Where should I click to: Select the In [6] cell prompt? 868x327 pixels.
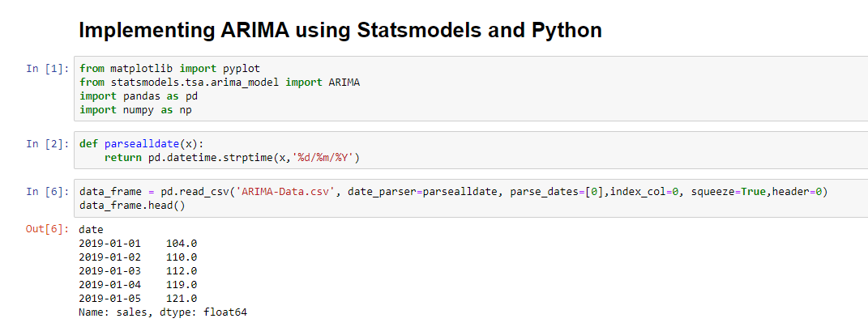(x=48, y=192)
